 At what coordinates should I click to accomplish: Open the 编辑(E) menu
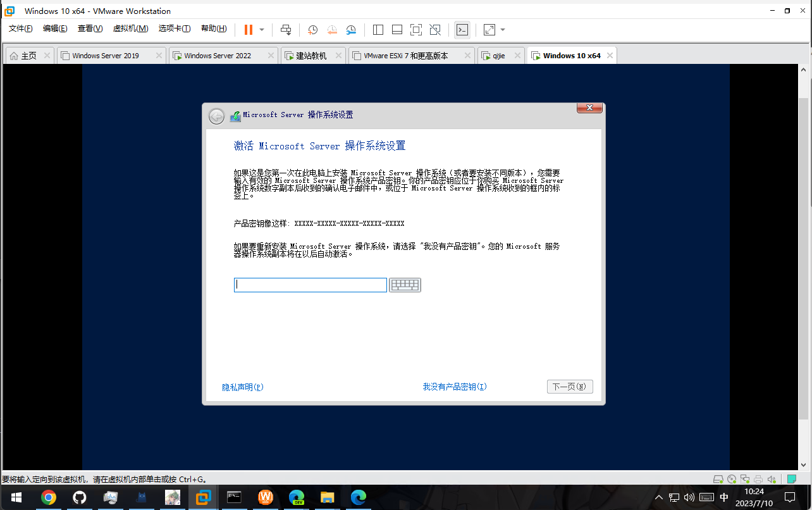(x=55, y=28)
